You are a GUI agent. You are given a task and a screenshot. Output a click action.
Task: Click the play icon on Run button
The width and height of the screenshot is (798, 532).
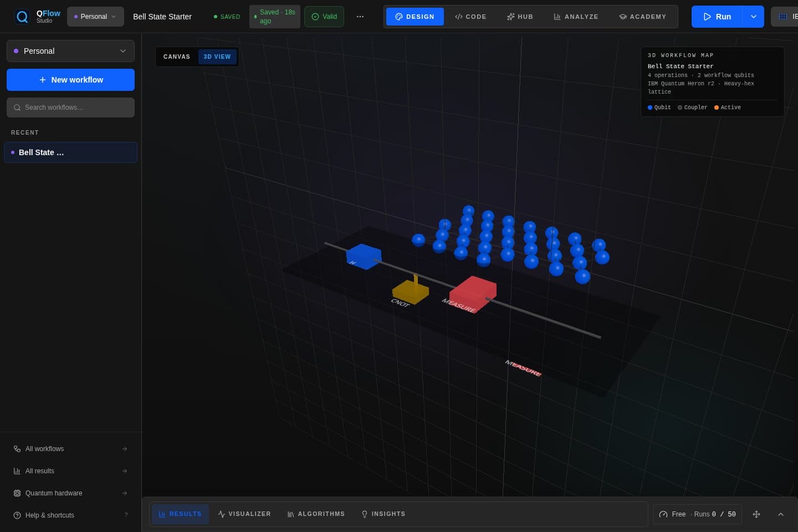pyautogui.click(x=707, y=17)
